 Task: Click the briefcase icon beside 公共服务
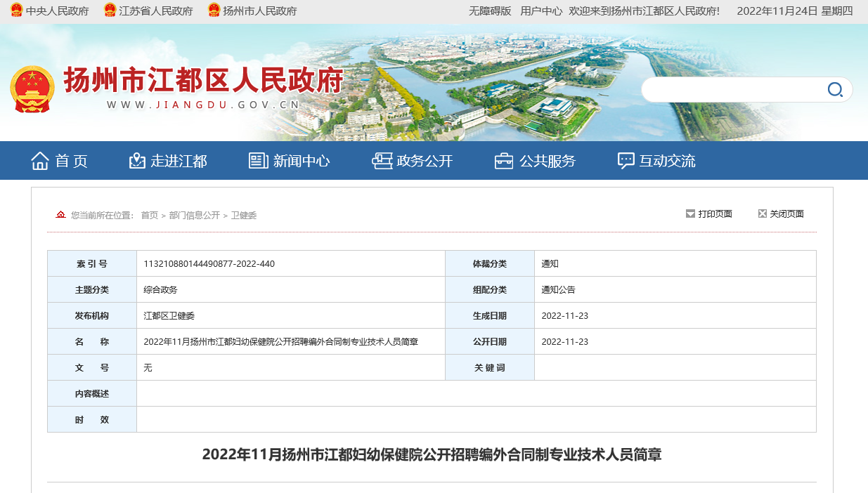[x=504, y=161]
